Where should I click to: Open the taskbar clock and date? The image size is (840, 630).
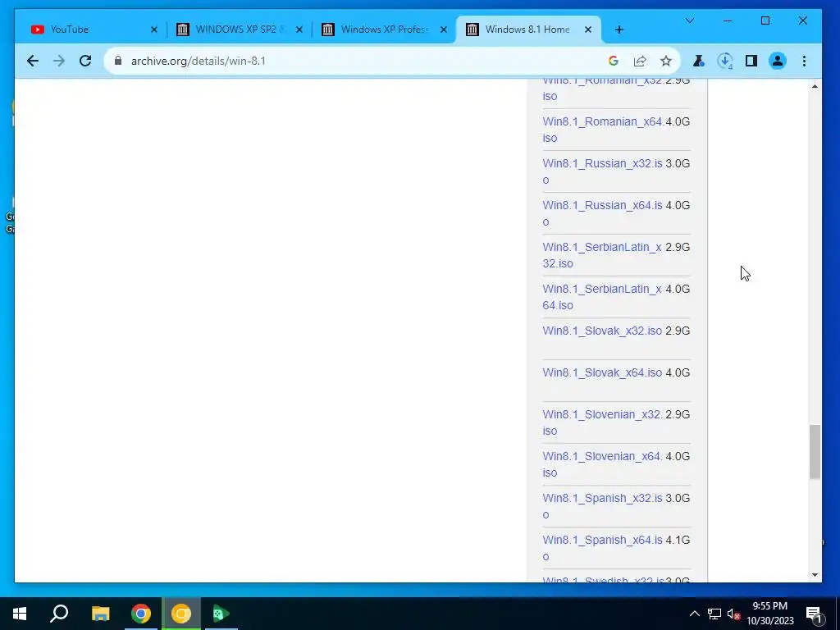(x=769, y=614)
